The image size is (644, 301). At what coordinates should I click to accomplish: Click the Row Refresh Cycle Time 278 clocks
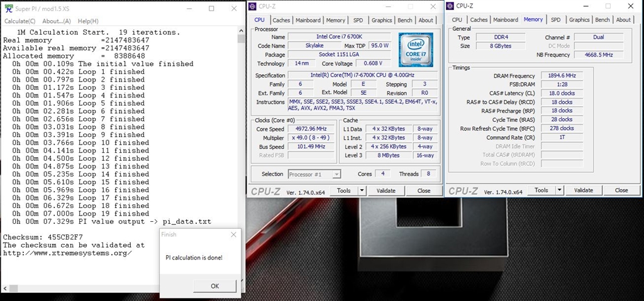point(562,129)
